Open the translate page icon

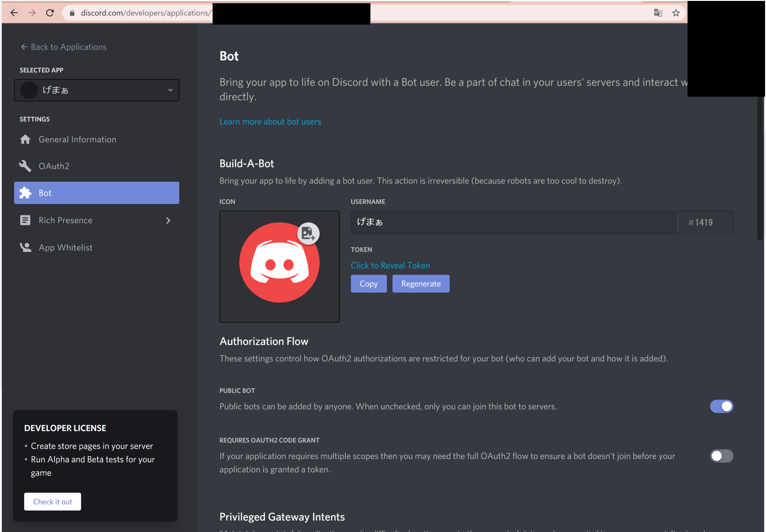pos(658,13)
